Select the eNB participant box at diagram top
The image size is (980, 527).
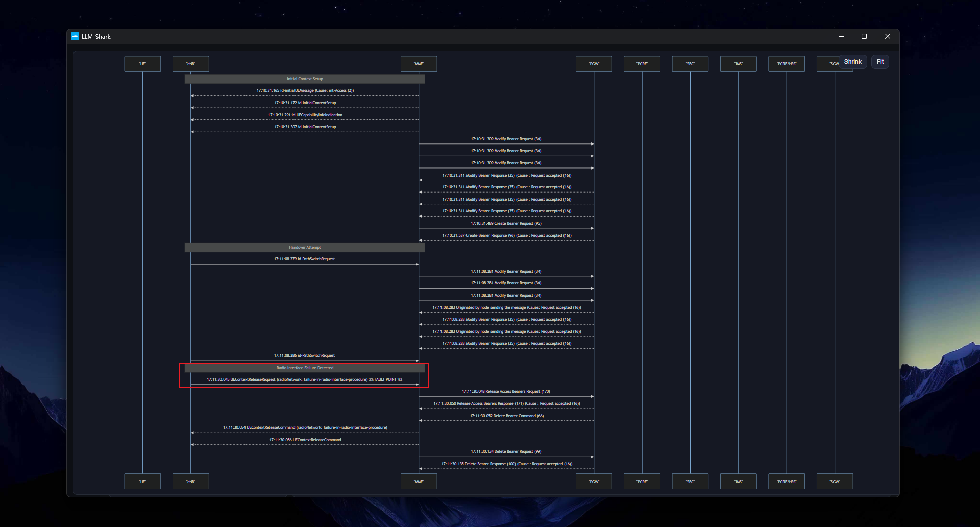tap(190, 64)
